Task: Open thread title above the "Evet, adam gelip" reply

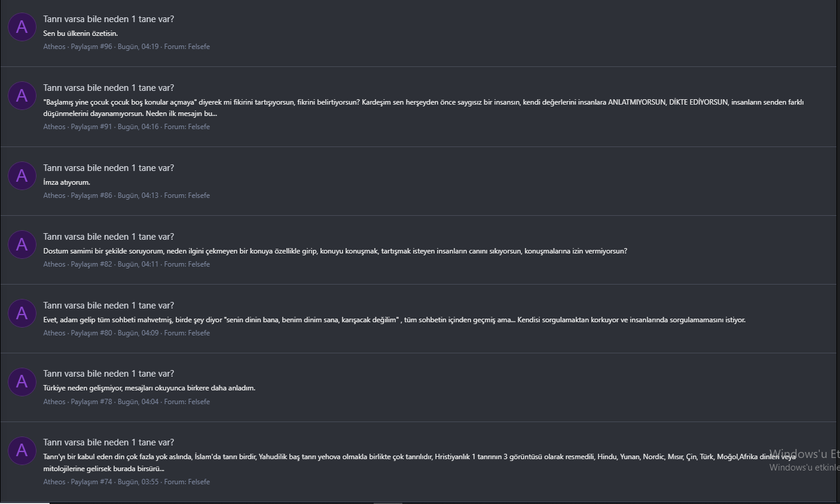Action: pos(108,306)
